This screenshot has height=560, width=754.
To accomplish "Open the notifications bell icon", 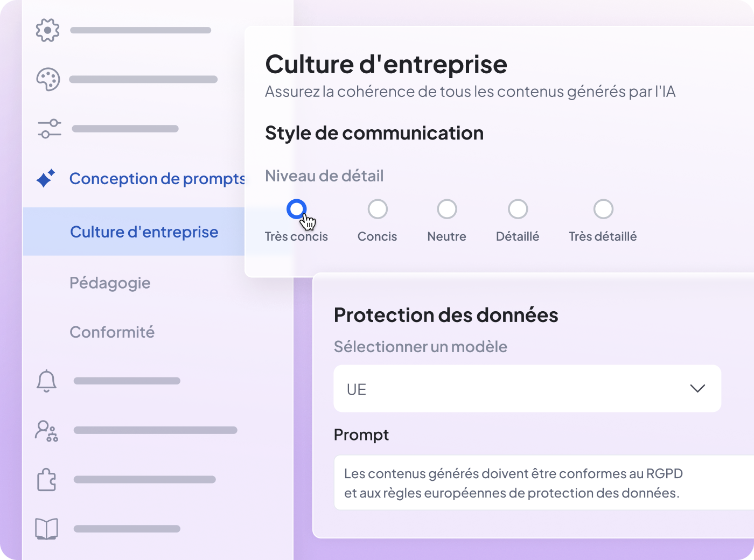I will (x=46, y=381).
